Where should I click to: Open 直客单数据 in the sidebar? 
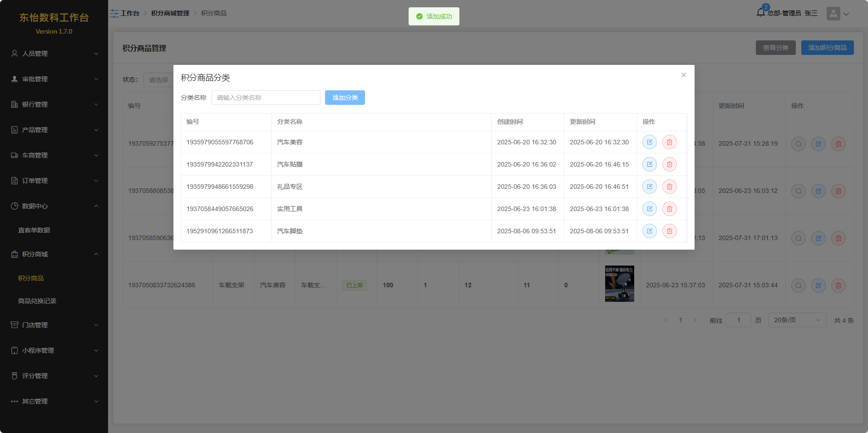pyautogui.click(x=34, y=230)
